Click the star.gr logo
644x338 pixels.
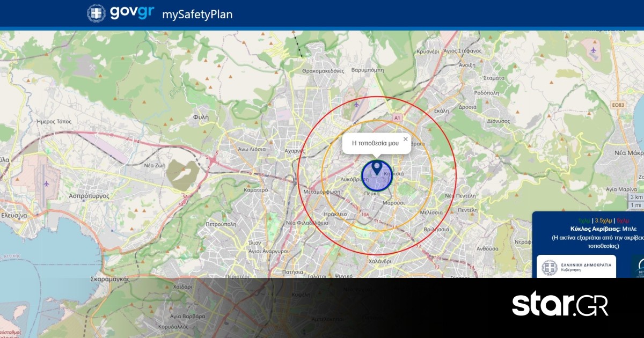coord(560,305)
